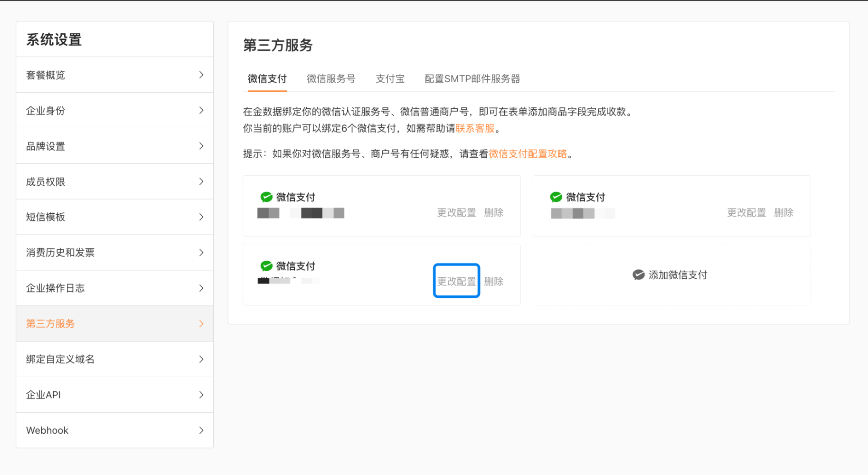The height and width of the screenshot is (475, 868).
Task: Click 删除 in top-right WeChat Pay card
Action: (x=783, y=213)
